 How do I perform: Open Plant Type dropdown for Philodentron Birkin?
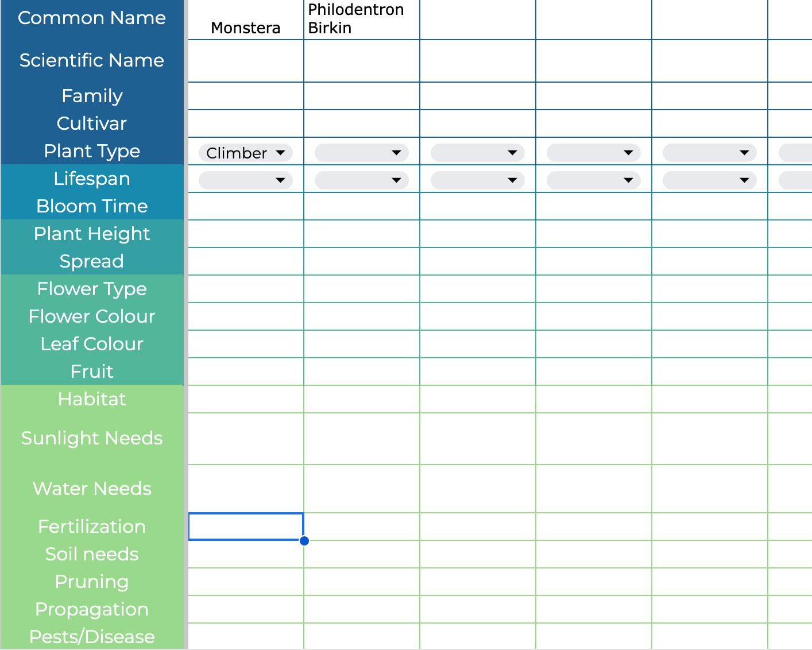[362, 153]
